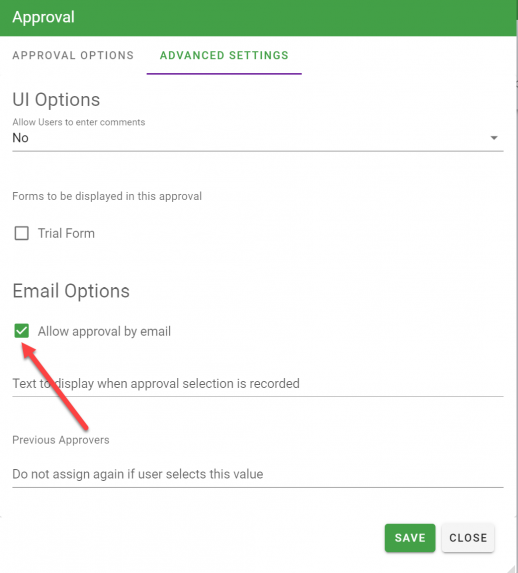Click the Approval dialog title

point(43,17)
